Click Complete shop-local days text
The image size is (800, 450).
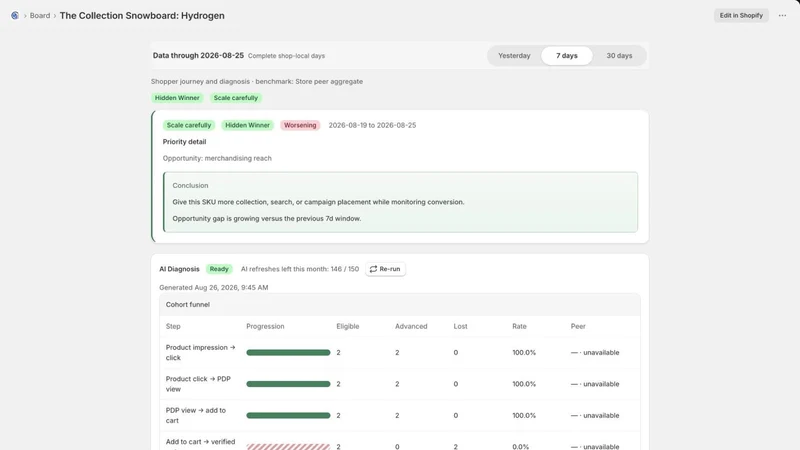pos(286,56)
